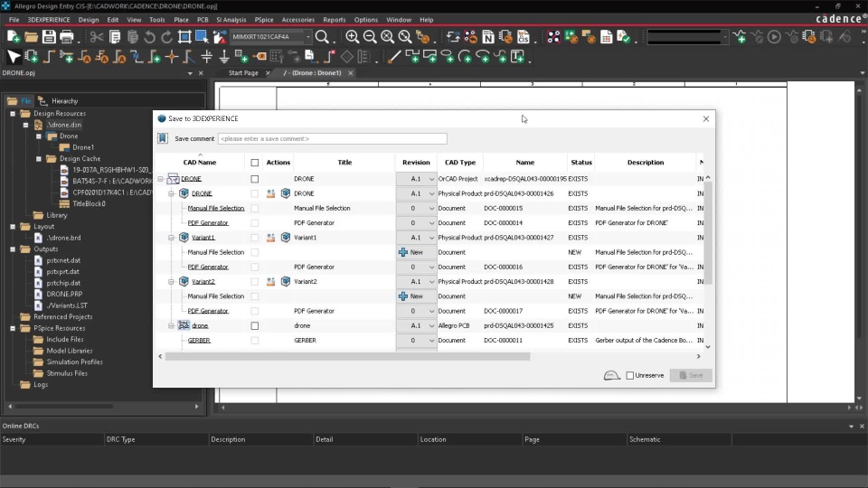868x488 pixels.
Task: Click the Copy icon in toolbar
Action: [x=115, y=37]
